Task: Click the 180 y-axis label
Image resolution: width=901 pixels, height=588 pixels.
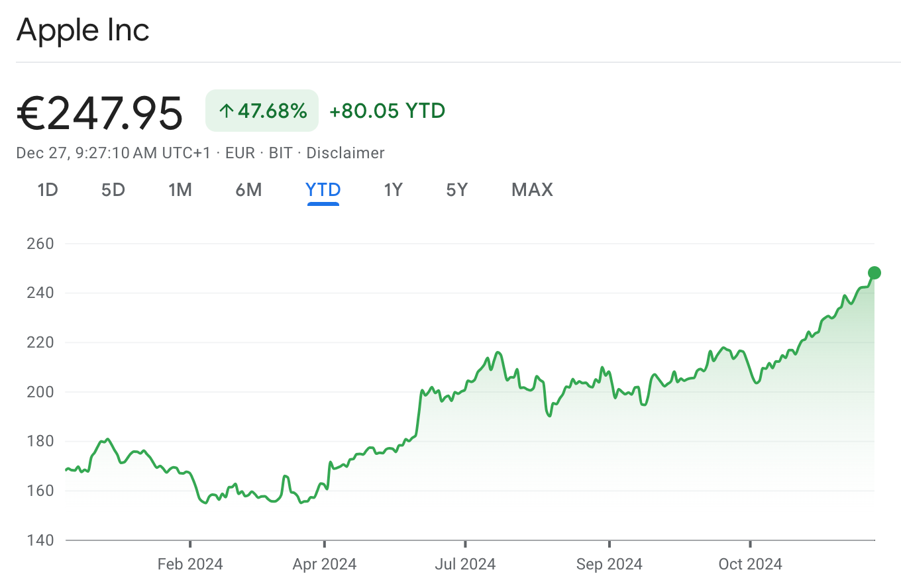Action: 40,441
